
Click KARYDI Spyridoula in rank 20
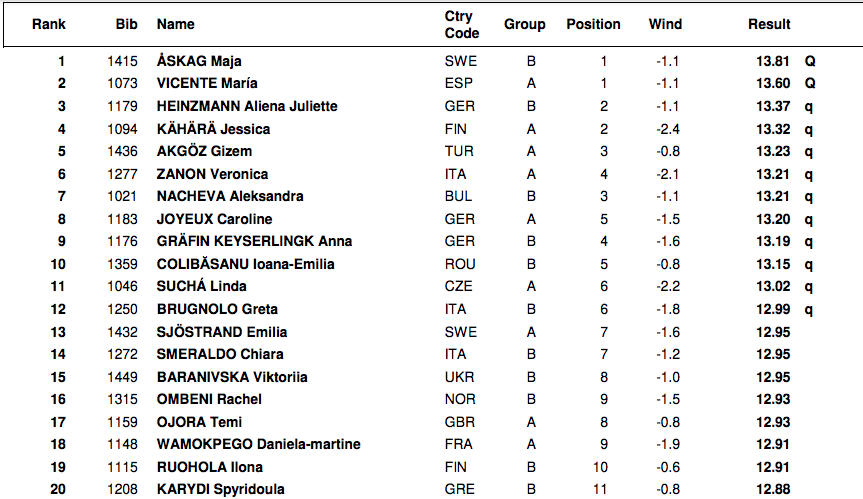[218, 489]
